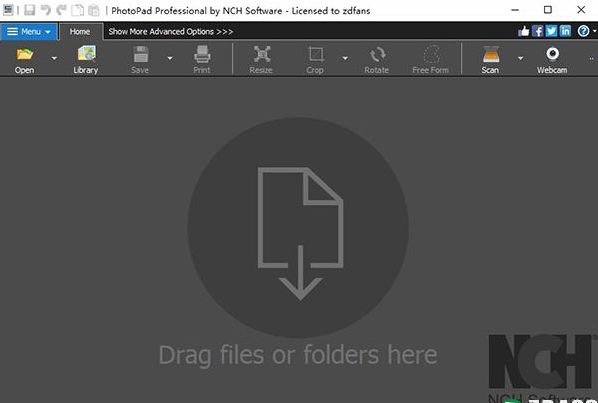
Task: Capture from Webcam
Action: coord(552,59)
